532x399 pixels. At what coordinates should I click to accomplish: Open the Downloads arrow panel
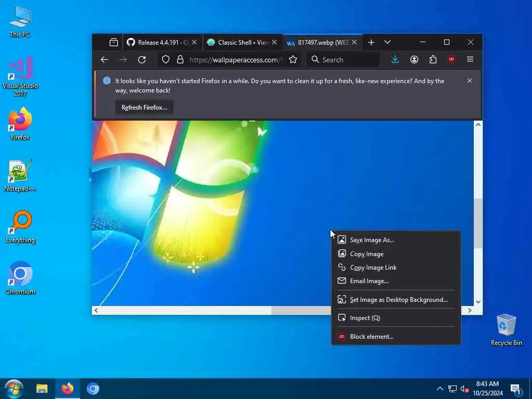click(395, 60)
